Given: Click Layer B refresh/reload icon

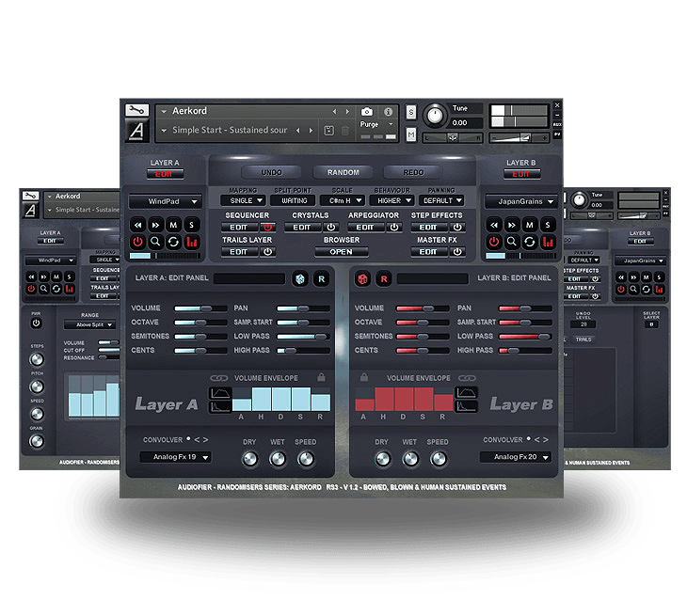Looking at the screenshot, I should (x=530, y=242).
